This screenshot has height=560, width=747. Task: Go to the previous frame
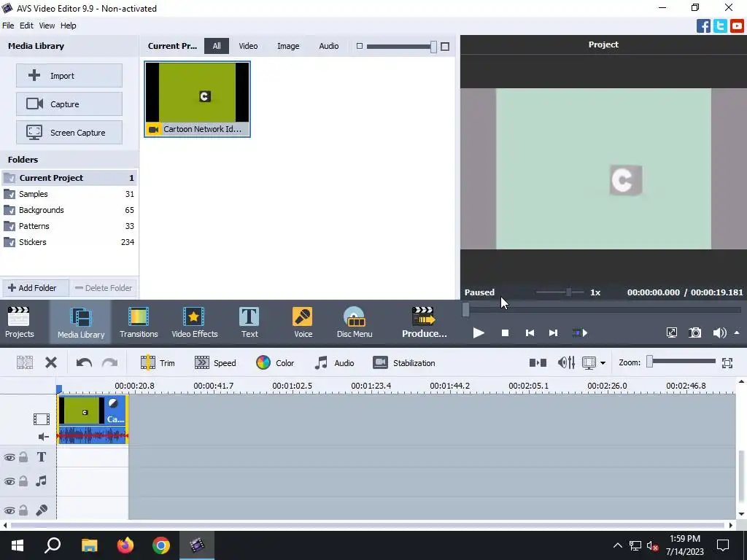point(530,332)
